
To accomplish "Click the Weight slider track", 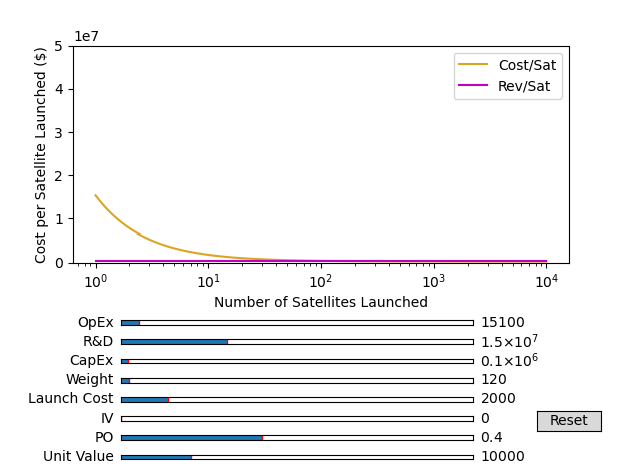I will pyautogui.click(x=297, y=380).
